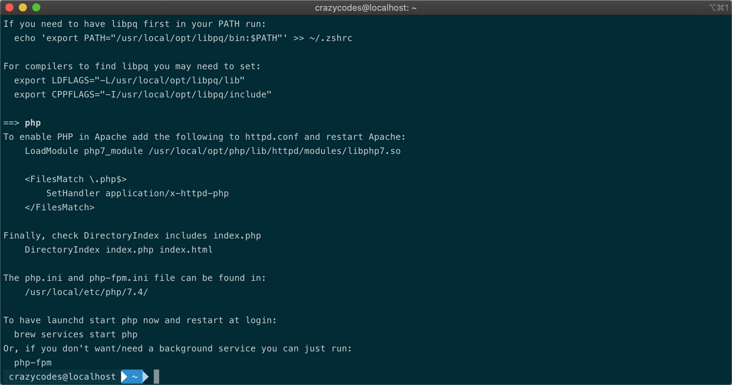Click the crazycodes@localhost window title
The image size is (732, 385).
(366, 8)
